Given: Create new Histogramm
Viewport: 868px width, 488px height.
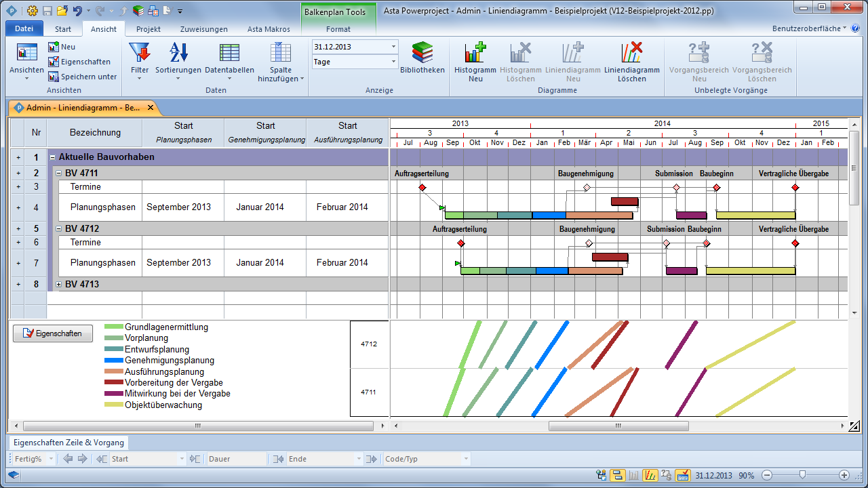Looking at the screenshot, I should (475, 62).
